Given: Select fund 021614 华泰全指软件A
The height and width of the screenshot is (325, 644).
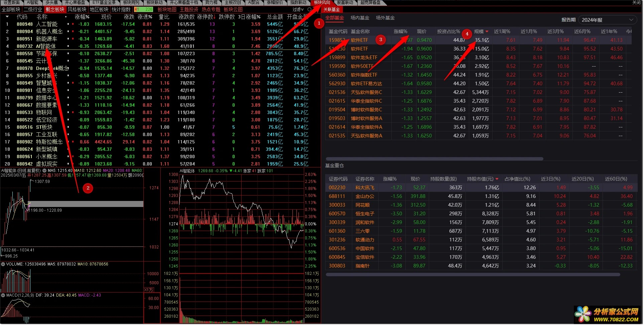Looking at the screenshot, I should pos(478,127).
